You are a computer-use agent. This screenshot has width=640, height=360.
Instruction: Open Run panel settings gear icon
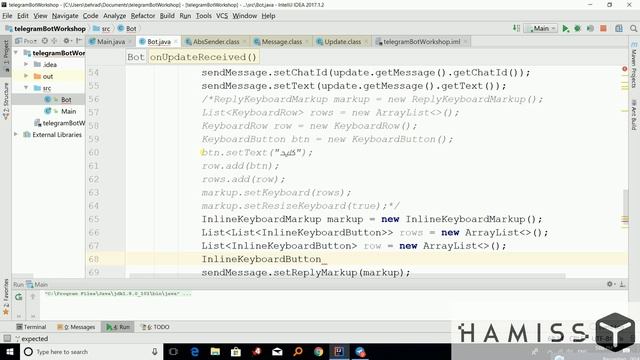[610, 284]
